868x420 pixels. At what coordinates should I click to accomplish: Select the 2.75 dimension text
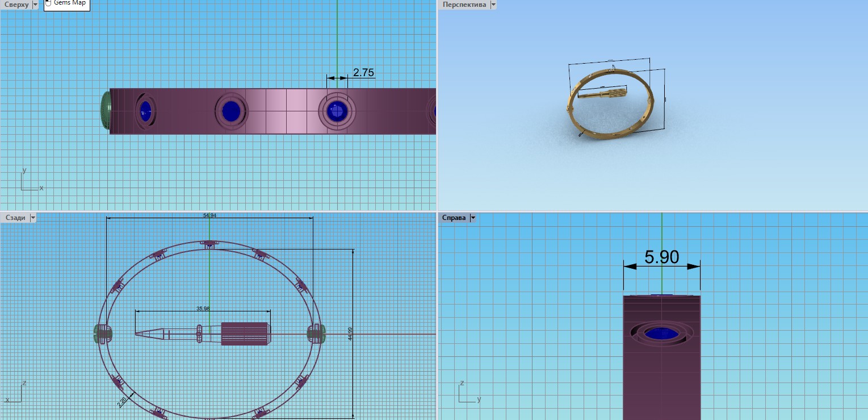pos(363,73)
